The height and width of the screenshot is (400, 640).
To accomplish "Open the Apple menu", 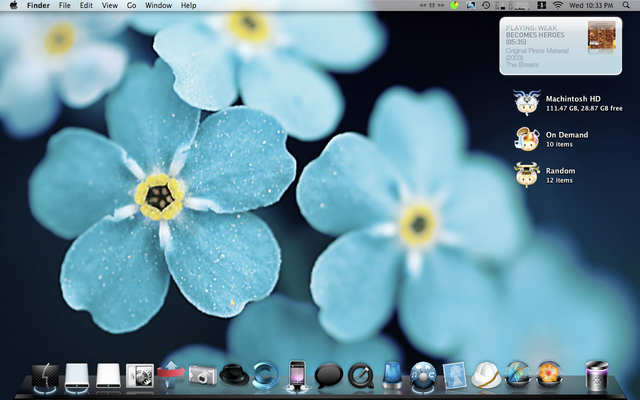I will coord(13,5).
